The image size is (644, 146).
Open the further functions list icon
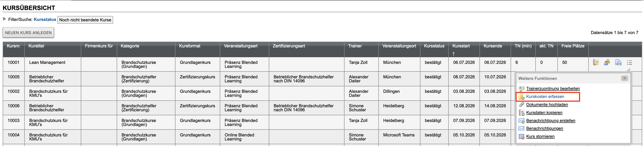click(x=629, y=63)
